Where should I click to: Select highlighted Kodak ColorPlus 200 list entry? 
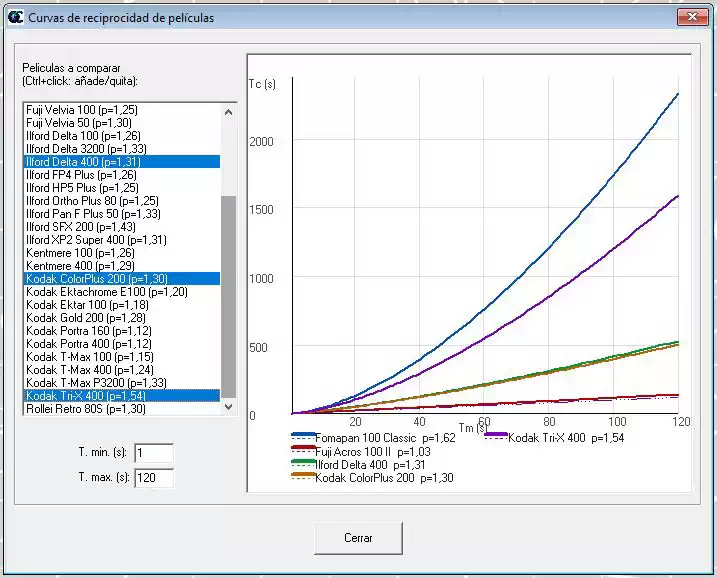tap(122, 278)
